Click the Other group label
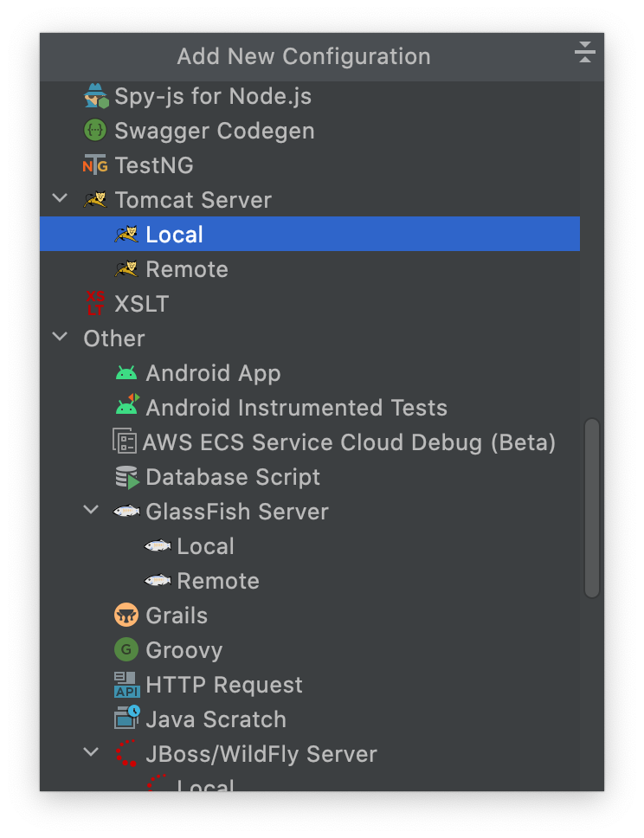Screen dimensions: 644x838 point(114,338)
